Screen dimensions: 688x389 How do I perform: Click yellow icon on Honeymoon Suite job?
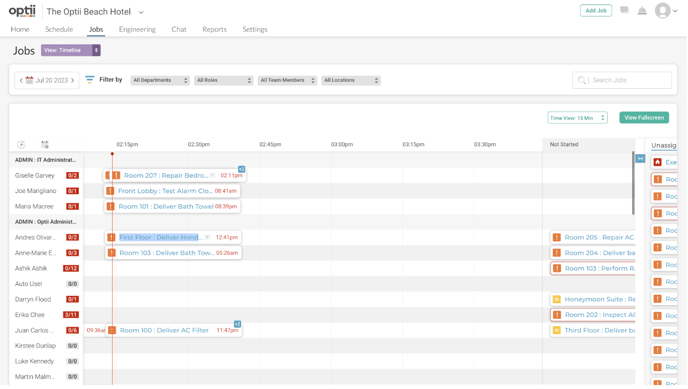click(557, 299)
